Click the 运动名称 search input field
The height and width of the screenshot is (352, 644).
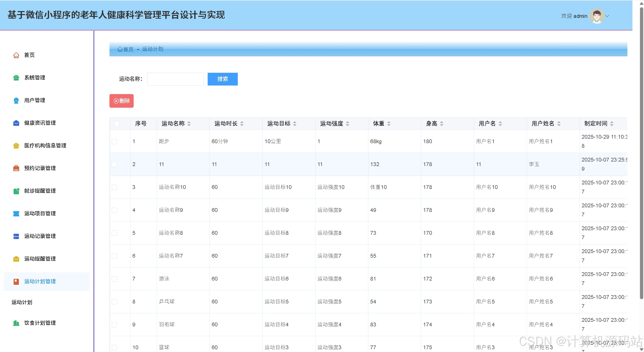click(175, 79)
